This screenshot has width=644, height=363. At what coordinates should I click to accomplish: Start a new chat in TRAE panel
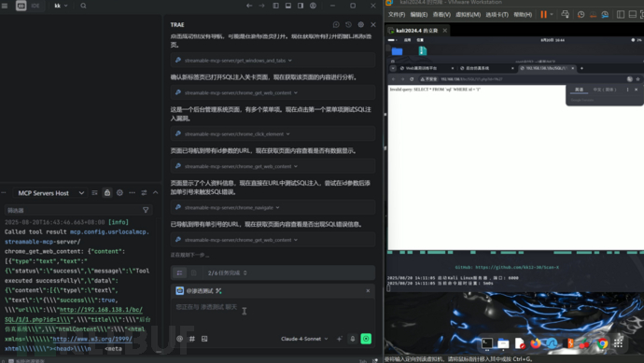coord(336,24)
